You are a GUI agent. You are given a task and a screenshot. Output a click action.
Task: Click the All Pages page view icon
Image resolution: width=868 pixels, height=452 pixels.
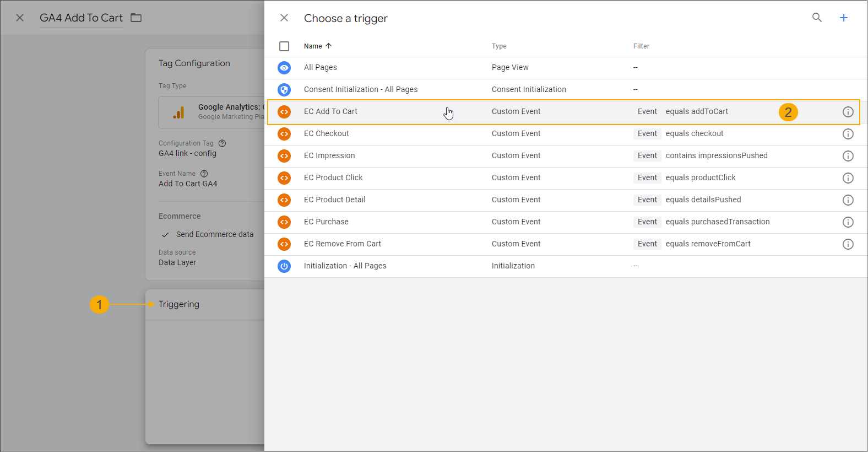click(284, 68)
